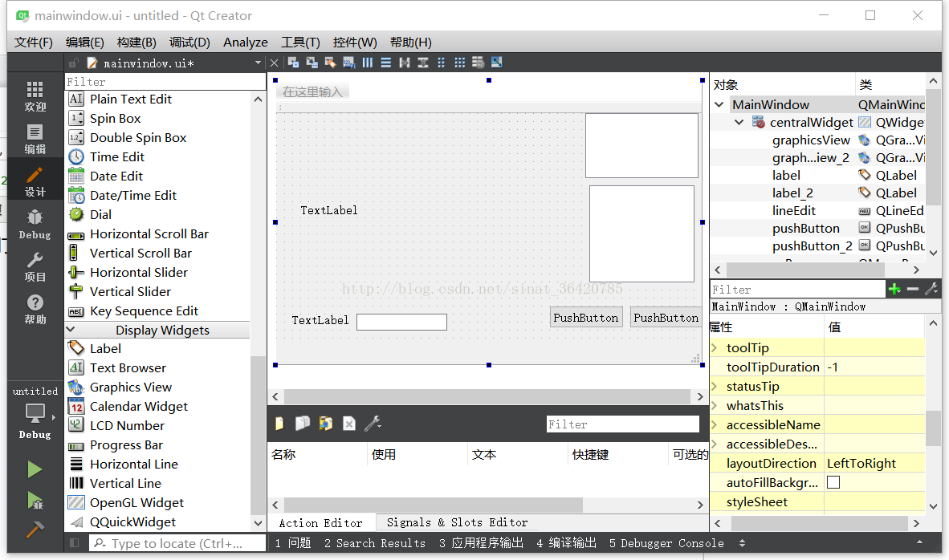
Task: Switch to Signals & Slots Editor tab
Action: coord(457,522)
